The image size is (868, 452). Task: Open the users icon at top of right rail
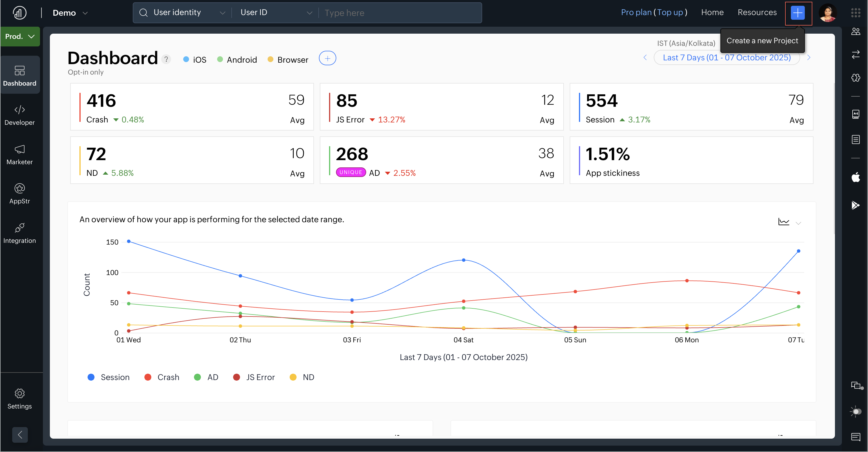[856, 31]
